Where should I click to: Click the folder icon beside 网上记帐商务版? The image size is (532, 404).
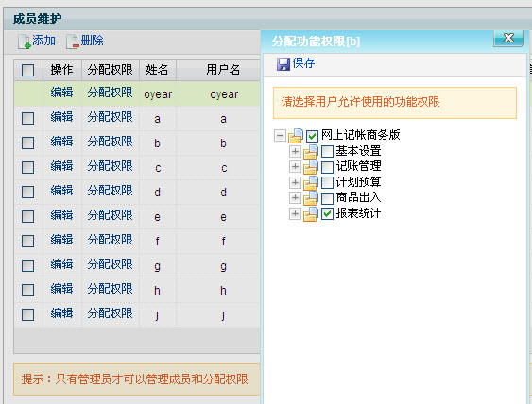coord(296,136)
